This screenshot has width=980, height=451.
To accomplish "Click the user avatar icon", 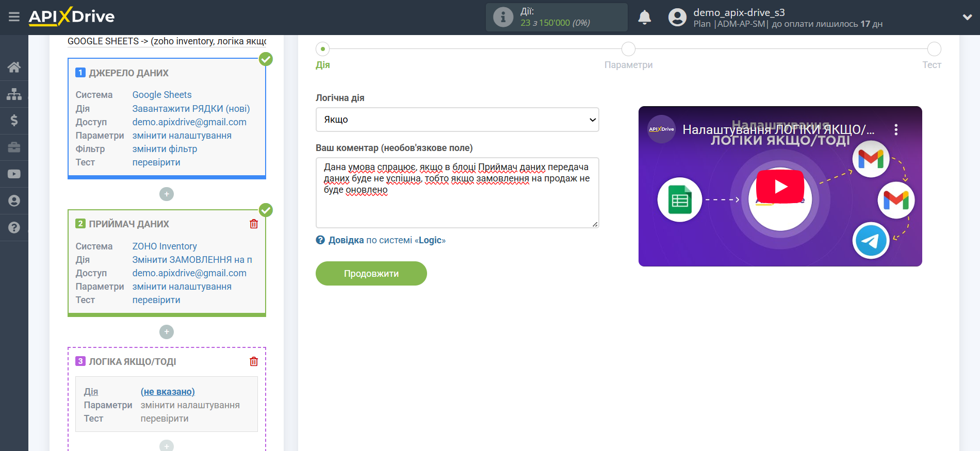I will click(677, 17).
